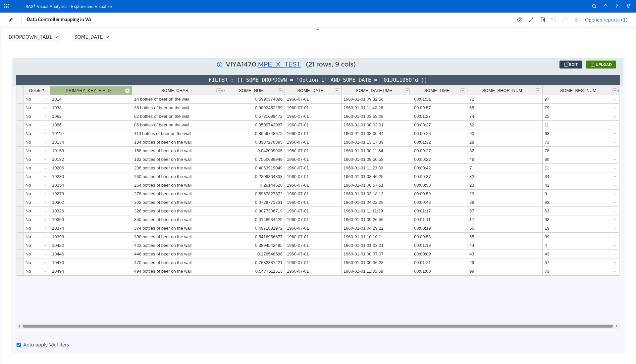Click the horizontal scrollbar thumb

[x=318, y=326]
